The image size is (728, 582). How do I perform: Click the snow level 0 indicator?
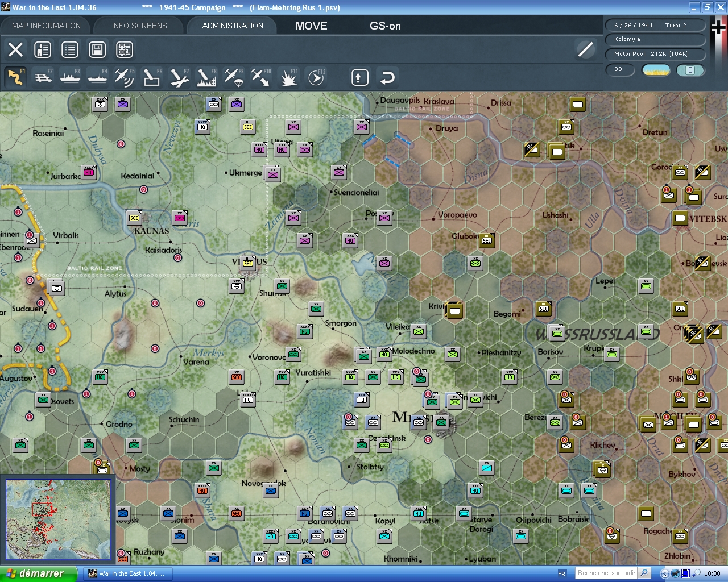pyautogui.click(x=690, y=70)
